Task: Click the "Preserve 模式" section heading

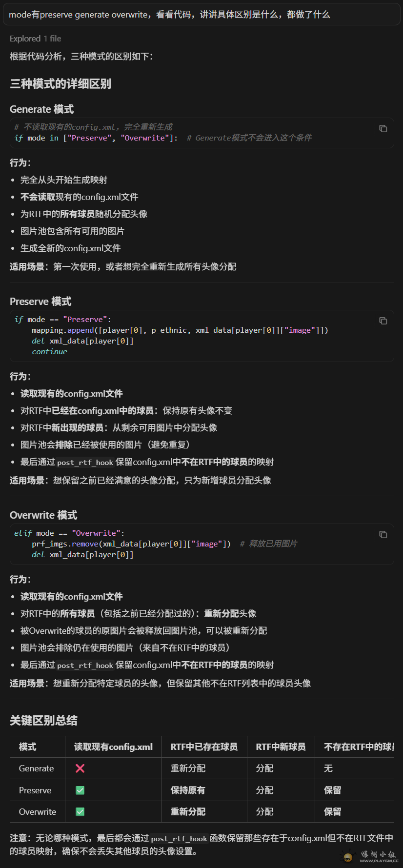Action: [40, 302]
